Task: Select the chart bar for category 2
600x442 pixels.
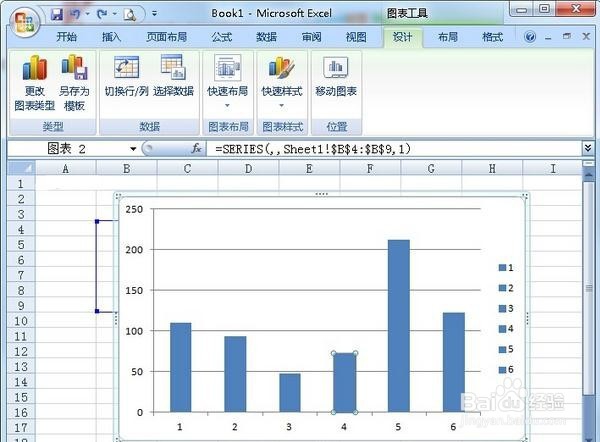Action: point(235,374)
